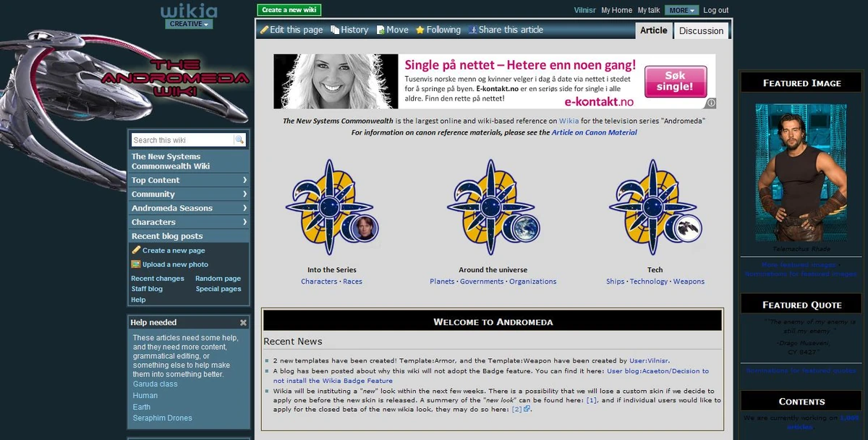Click the Upload a new photo icon
Viewport: 868px width, 440px height.
[x=137, y=263]
